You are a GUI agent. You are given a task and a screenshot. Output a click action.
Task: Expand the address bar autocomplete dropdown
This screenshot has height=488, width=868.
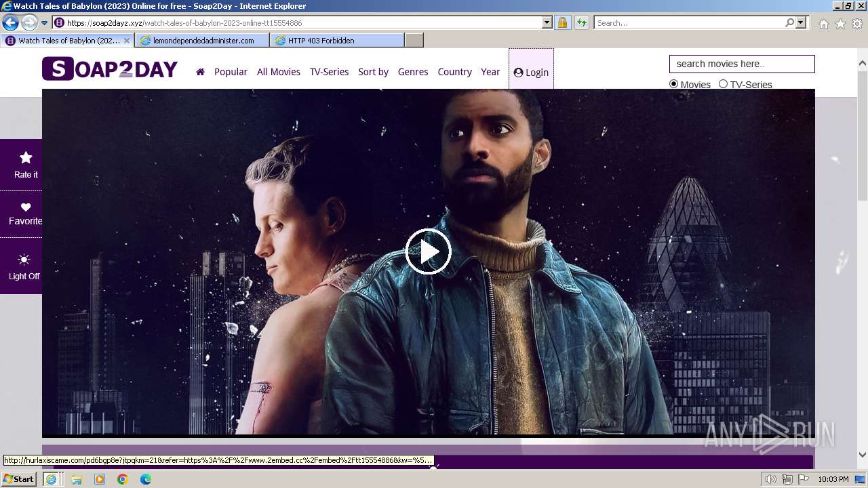(547, 23)
